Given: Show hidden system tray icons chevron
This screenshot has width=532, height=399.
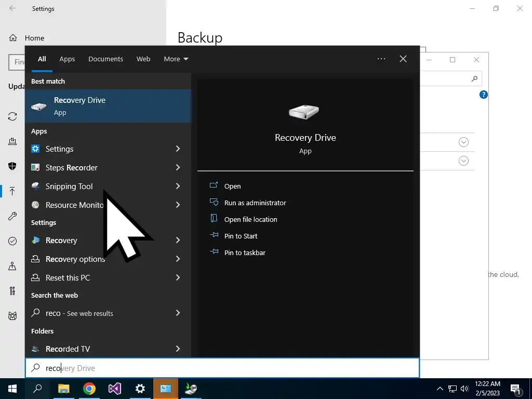Looking at the screenshot, I should click(440, 389).
